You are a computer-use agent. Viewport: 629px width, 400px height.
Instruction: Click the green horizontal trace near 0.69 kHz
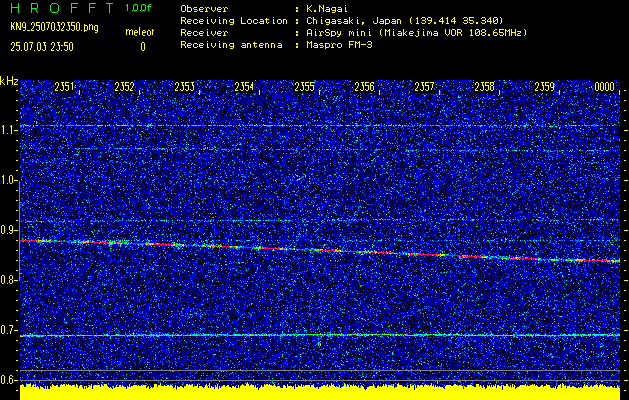pyautogui.click(x=320, y=335)
